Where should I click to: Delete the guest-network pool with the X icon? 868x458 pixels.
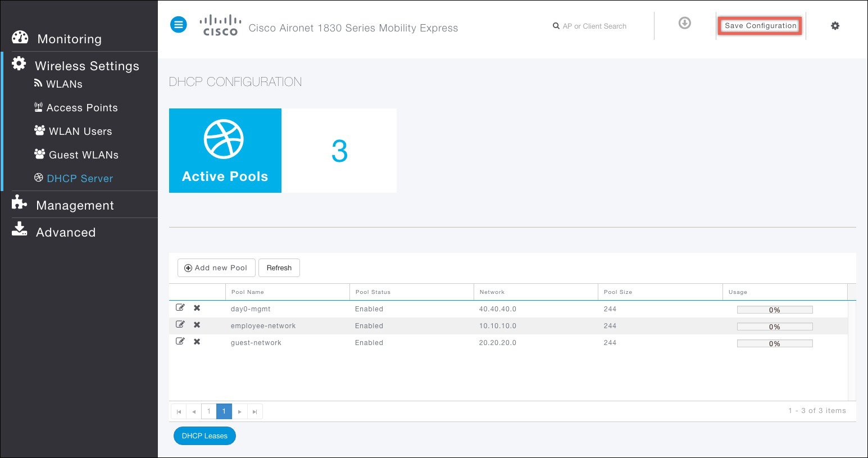tap(196, 341)
